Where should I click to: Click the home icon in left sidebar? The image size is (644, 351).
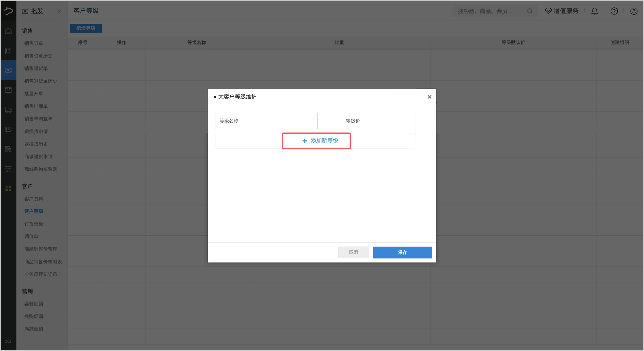point(8,31)
